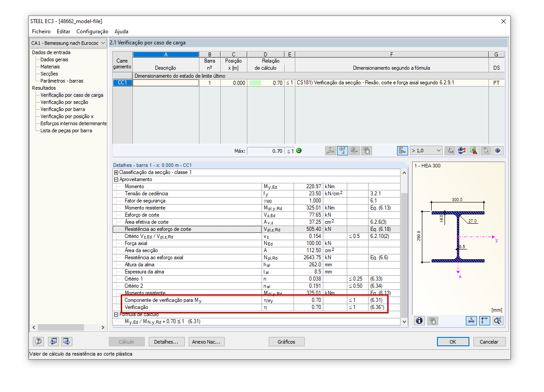The image size is (544, 392).
Task: Click the 'Anexo Nac...' button
Action: click(x=206, y=342)
